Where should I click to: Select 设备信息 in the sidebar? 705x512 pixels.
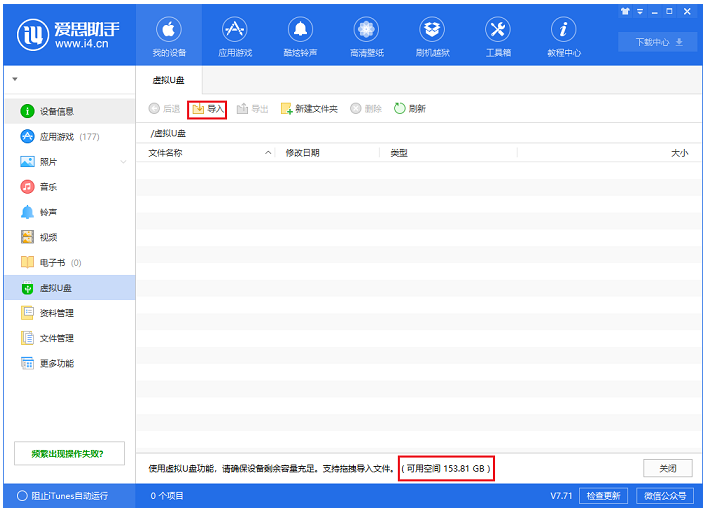(x=70, y=111)
